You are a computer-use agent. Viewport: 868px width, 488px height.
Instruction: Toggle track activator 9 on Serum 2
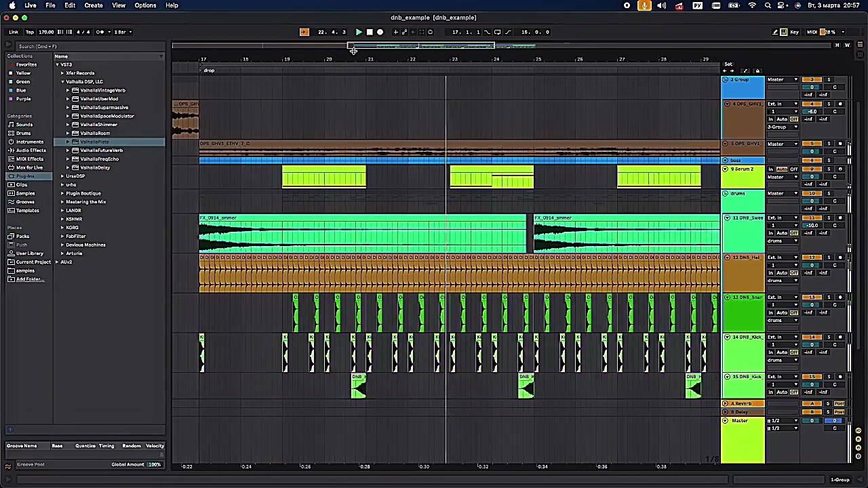(812, 169)
